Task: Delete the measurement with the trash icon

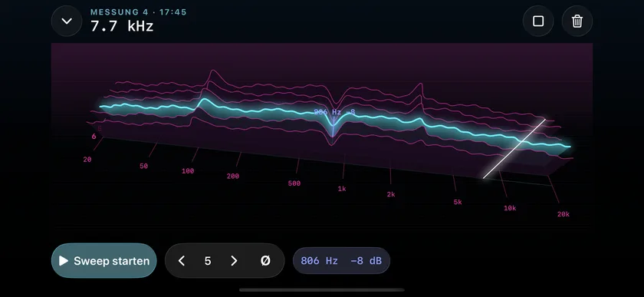Action: [577, 21]
